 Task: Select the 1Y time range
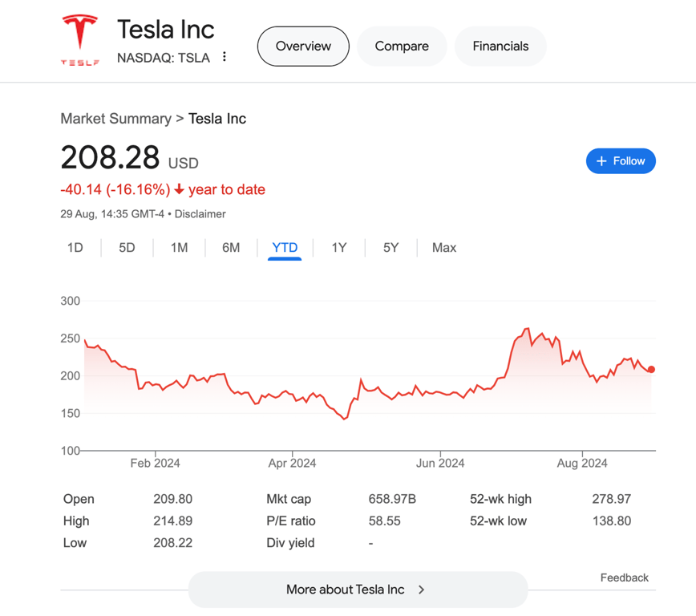point(339,248)
